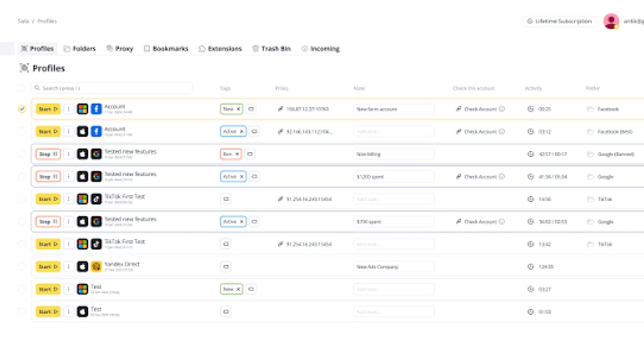644x362 pixels.
Task: Select checkbox for $700 spent row
Action: point(21,221)
